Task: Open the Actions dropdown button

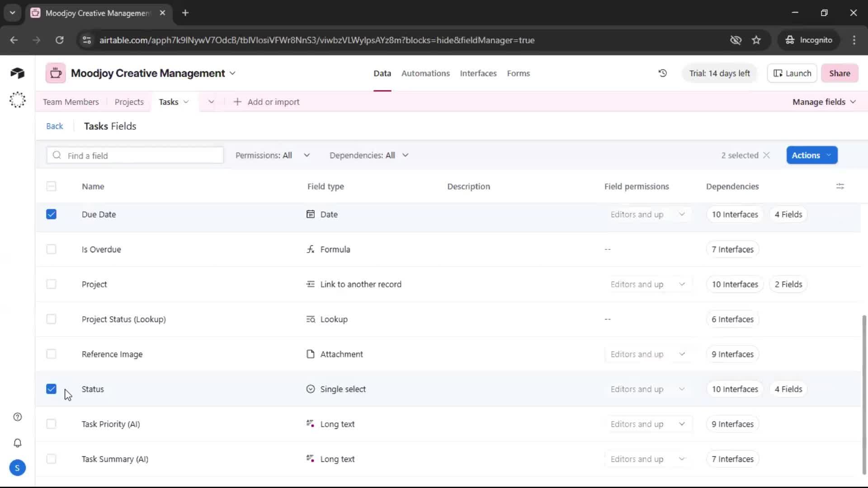Action: [x=812, y=155]
